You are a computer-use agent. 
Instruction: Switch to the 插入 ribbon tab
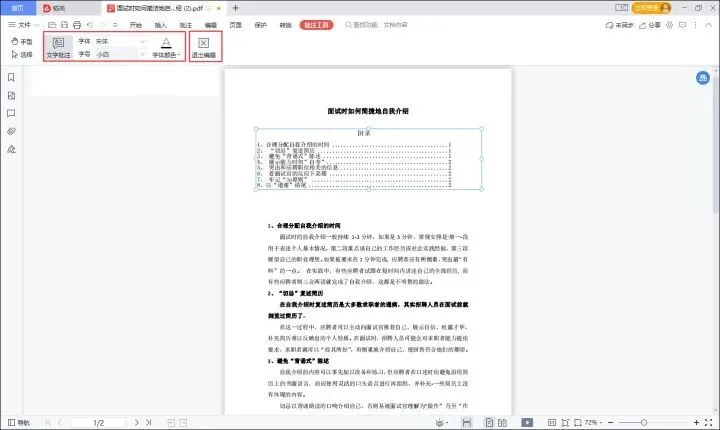161,25
